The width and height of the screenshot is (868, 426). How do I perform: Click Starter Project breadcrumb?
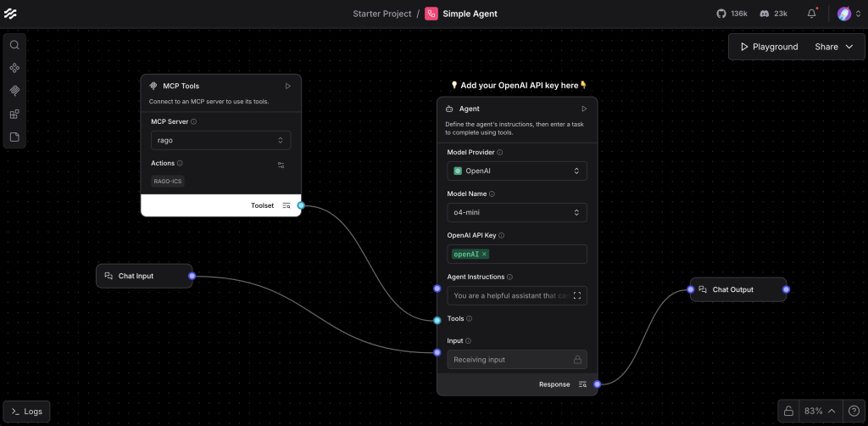pos(381,14)
